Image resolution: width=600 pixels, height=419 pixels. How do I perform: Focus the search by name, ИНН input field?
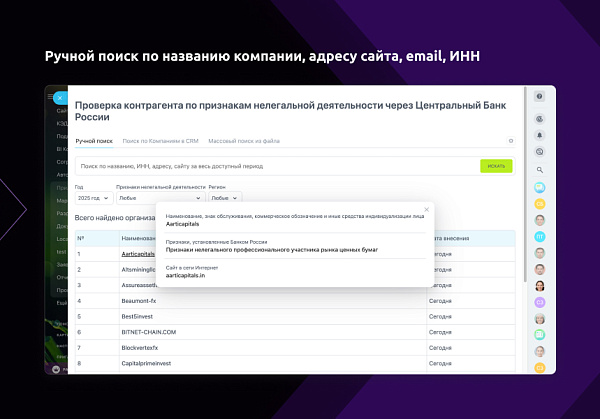pyautogui.click(x=277, y=166)
